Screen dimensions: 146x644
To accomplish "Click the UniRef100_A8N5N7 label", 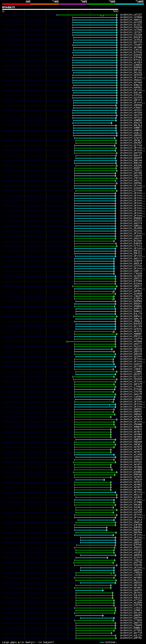I will coord(131,334).
